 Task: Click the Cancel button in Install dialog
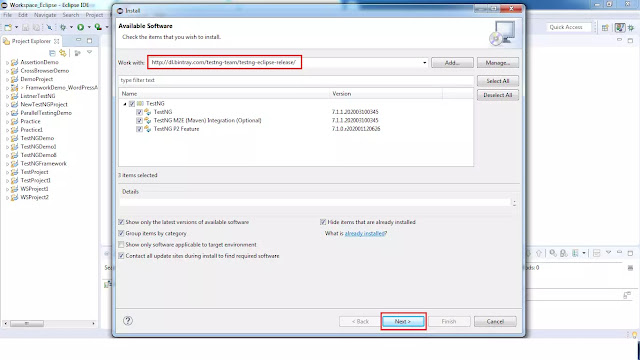[495, 322]
